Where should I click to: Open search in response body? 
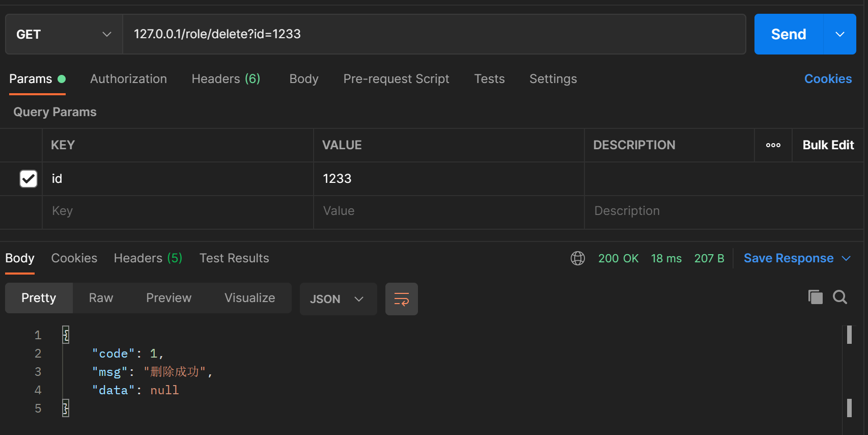click(x=839, y=297)
